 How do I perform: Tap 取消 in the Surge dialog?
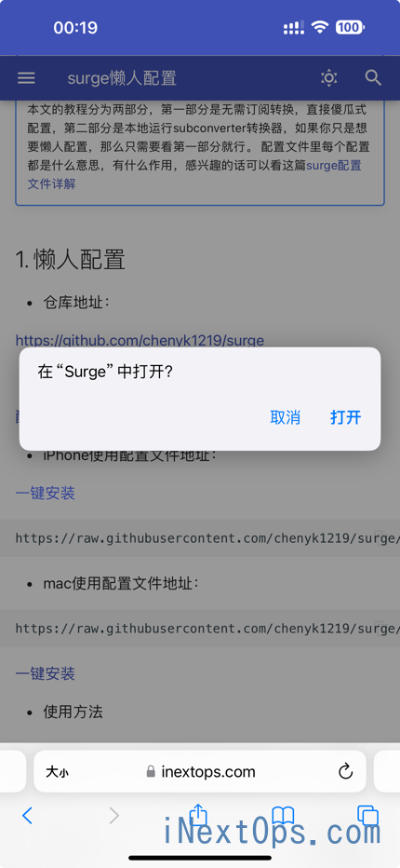point(285,417)
